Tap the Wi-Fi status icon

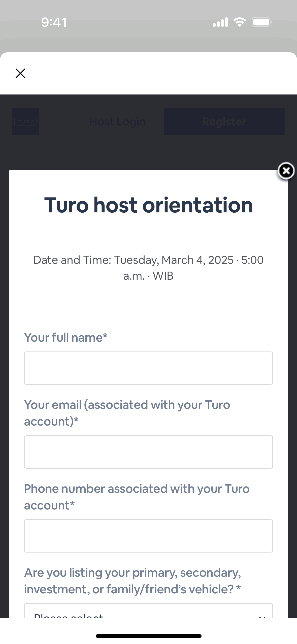[x=240, y=22]
